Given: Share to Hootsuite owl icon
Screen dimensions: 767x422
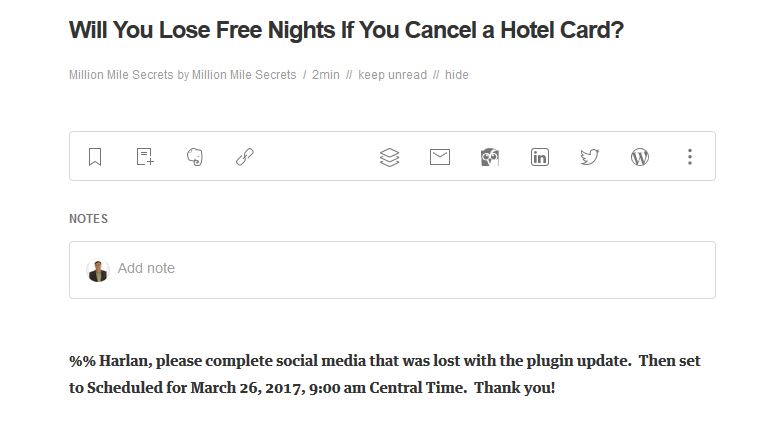Looking at the screenshot, I should pyautogui.click(x=490, y=157).
